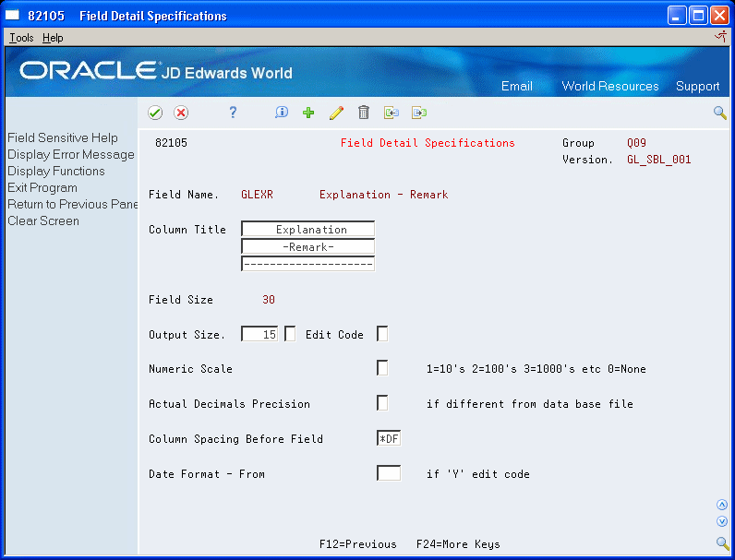Open the Support link

coord(697,86)
